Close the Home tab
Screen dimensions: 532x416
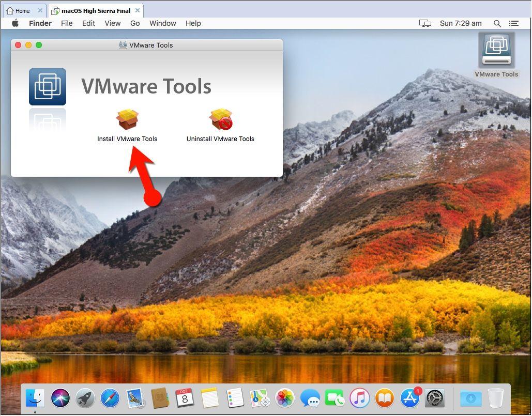(40, 10)
